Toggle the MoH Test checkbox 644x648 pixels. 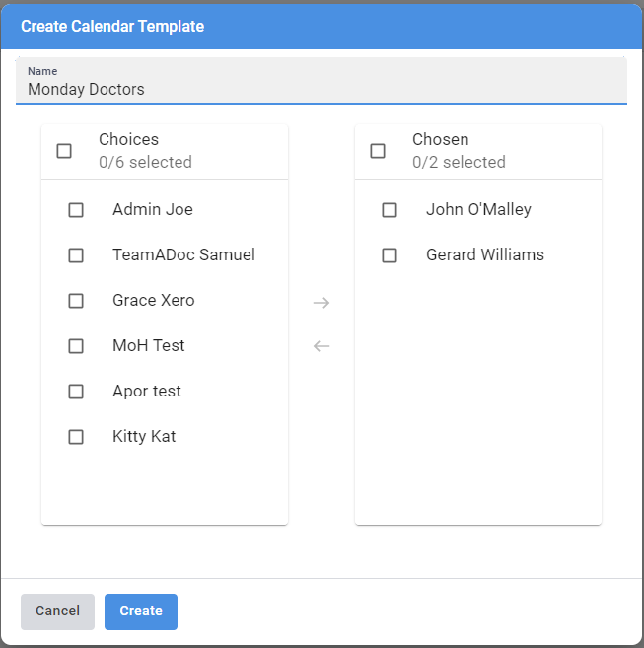[x=76, y=346]
